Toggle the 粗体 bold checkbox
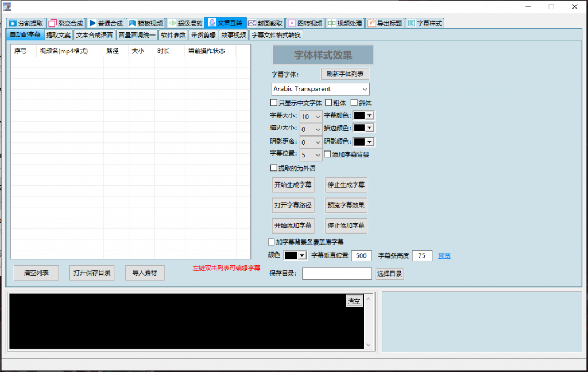588x372 pixels. (x=328, y=103)
